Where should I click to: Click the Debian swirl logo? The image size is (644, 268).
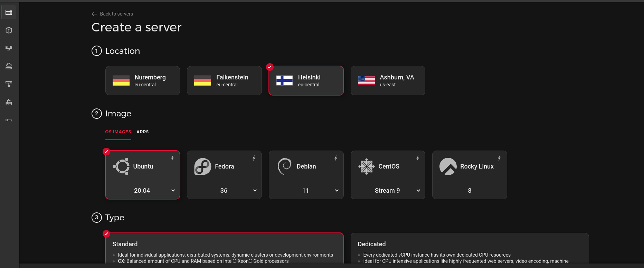tap(285, 166)
